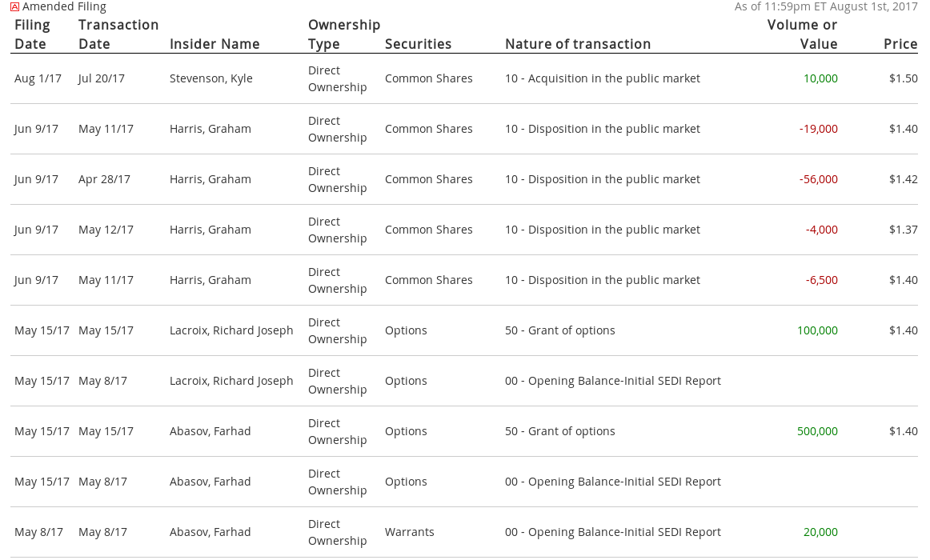This screenshot has width=930, height=560.
Task: Click the Amended Filing legend icon
Action: click(x=15, y=7)
